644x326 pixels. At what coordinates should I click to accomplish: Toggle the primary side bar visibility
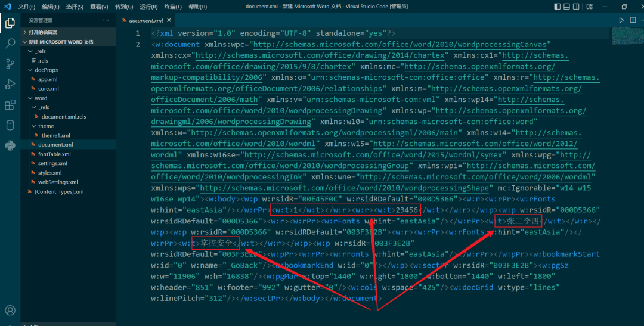point(558,7)
